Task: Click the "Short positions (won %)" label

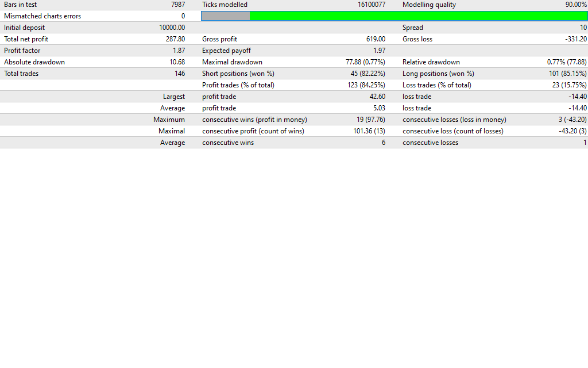Action: pos(238,74)
